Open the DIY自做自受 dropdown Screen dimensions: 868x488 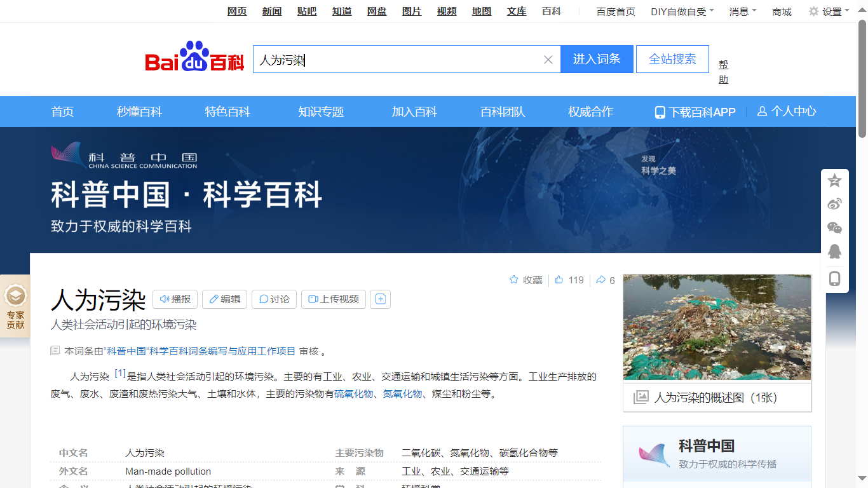682,11
